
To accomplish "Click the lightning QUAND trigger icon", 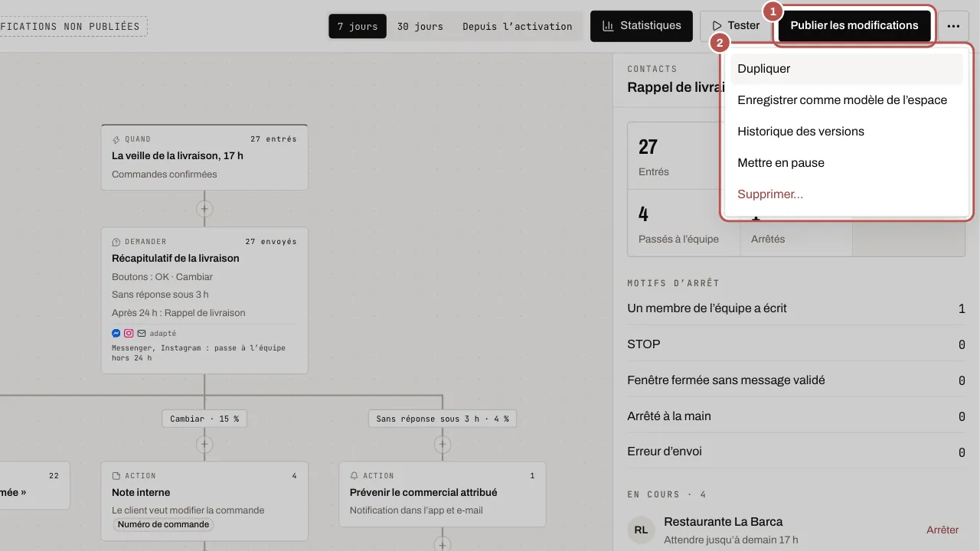I will 116,140.
